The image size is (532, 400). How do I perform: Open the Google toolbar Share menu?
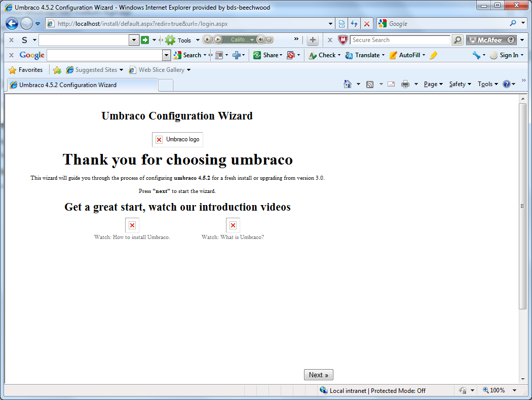point(268,55)
